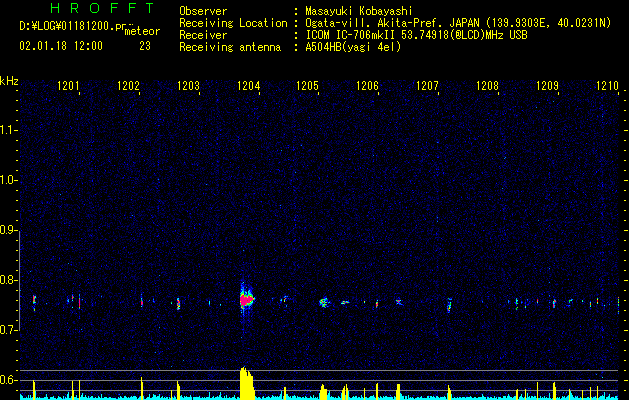Click the vertical echo streak near 1207
This screenshot has height=400, width=629.
click(x=449, y=305)
